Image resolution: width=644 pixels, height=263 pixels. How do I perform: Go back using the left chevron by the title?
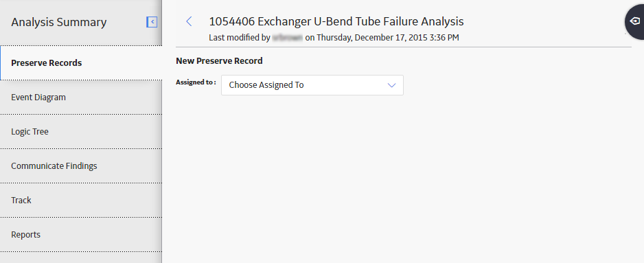click(x=189, y=21)
